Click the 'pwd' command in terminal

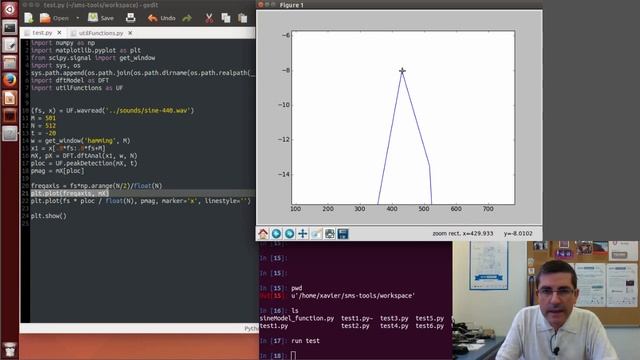[297, 288]
